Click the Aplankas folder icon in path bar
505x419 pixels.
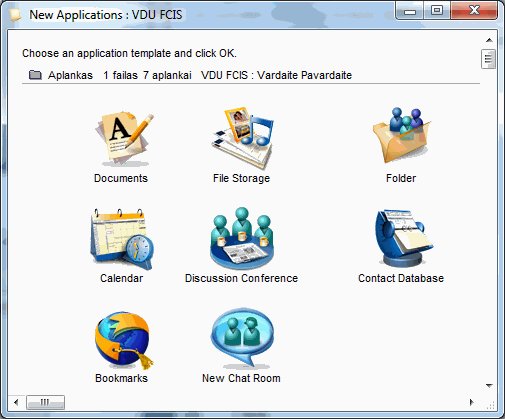[x=35, y=75]
